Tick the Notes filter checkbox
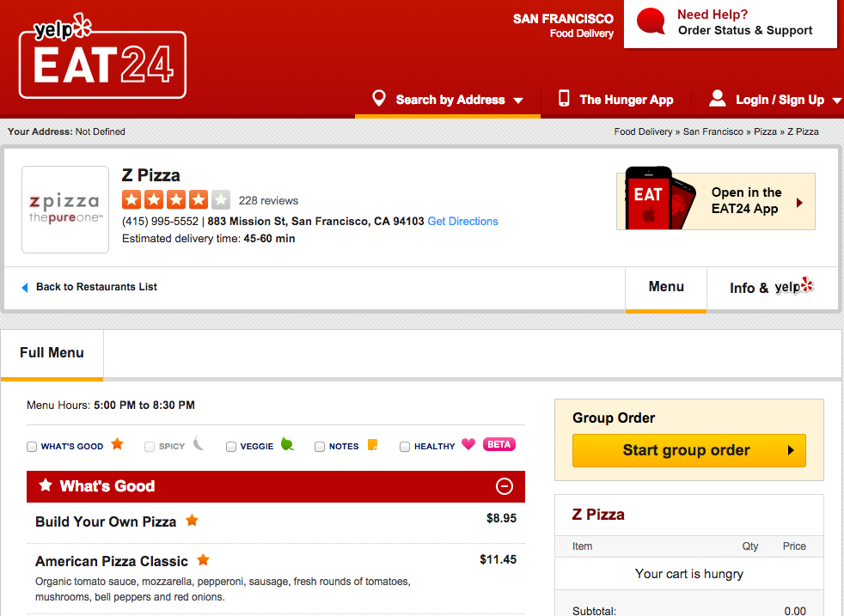This screenshot has width=844, height=616. point(320,447)
